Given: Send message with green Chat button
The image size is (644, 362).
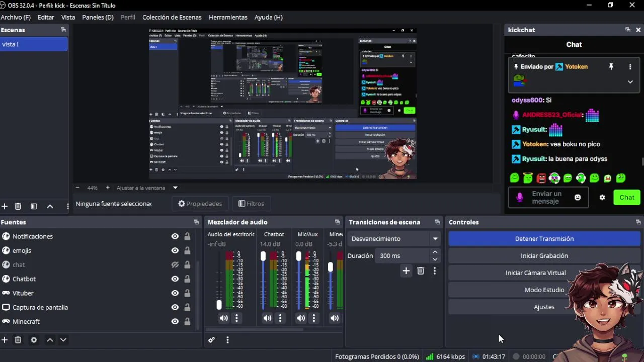Looking at the screenshot, I should tap(626, 198).
